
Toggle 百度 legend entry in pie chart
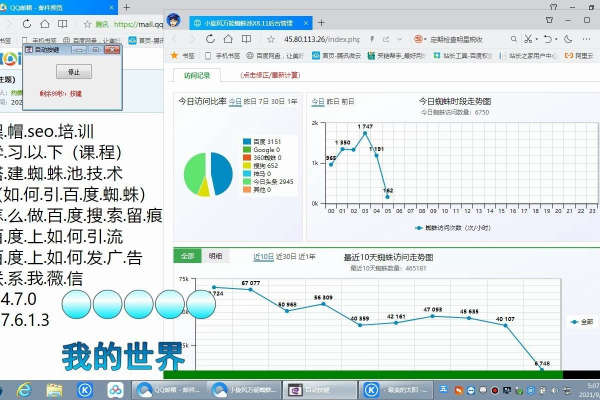pyautogui.click(x=258, y=141)
